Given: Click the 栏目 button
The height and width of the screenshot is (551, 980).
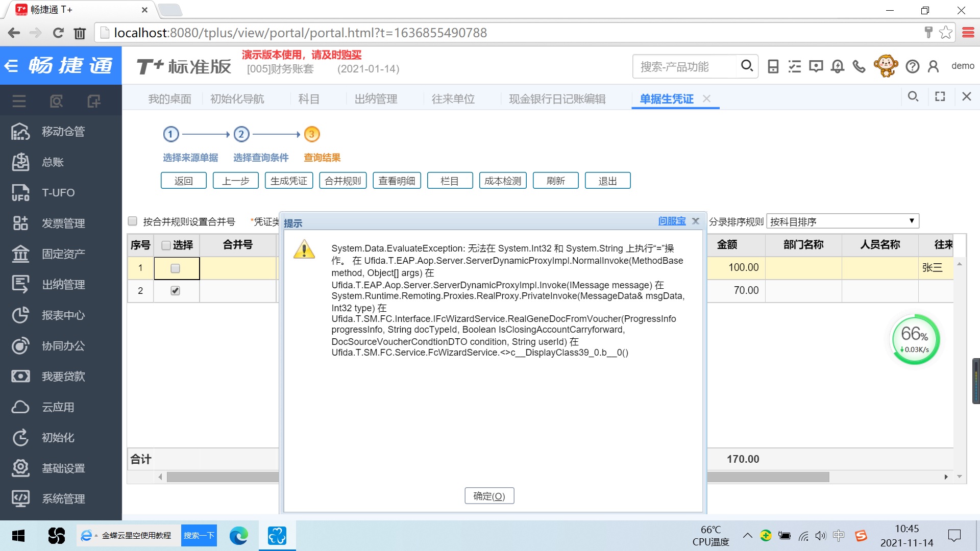Looking at the screenshot, I should [x=450, y=181].
